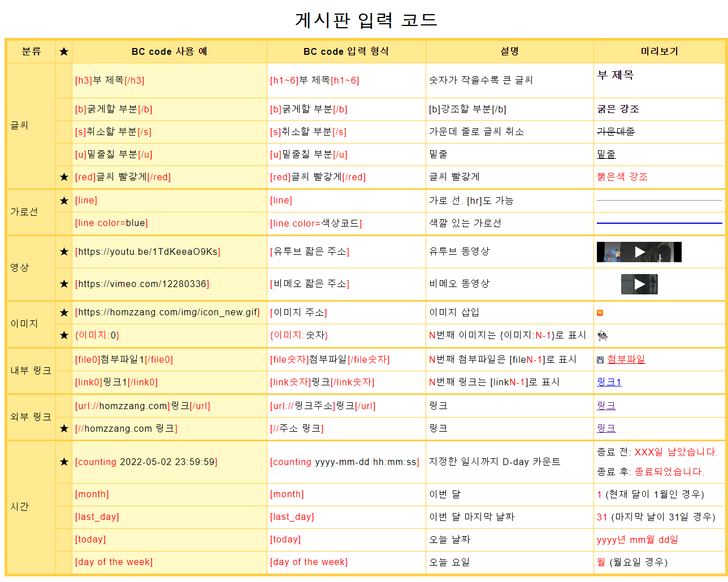Click the star beside the YouTube URL row
The height and width of the screenshot is (582, 728).
tap(64, 251)
